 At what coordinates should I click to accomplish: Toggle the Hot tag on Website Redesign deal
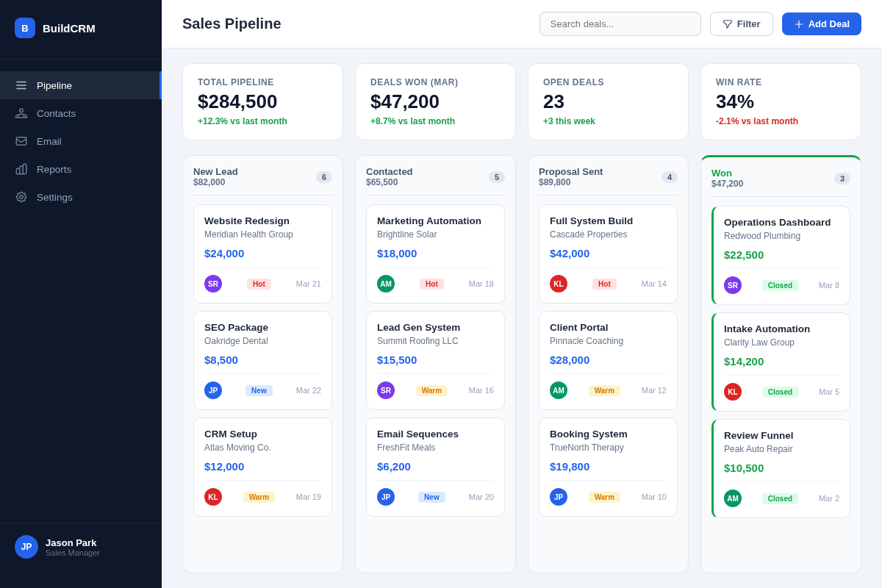click(259, 284)
